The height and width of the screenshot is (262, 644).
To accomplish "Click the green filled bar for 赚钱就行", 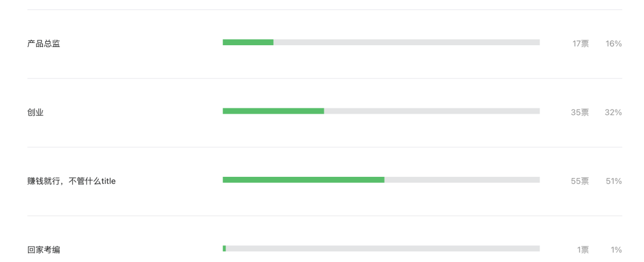I will 304,180.
